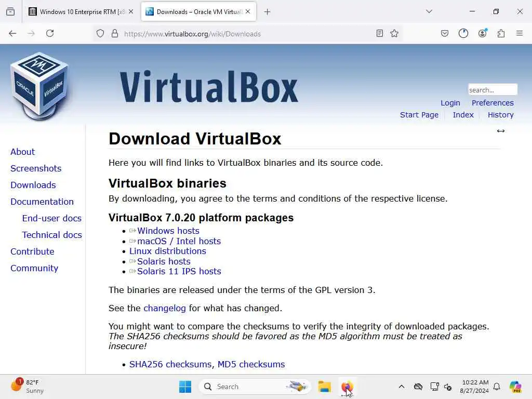Toggle reader view icon in address bar
532x399 pixels.
tap(380, 33)
